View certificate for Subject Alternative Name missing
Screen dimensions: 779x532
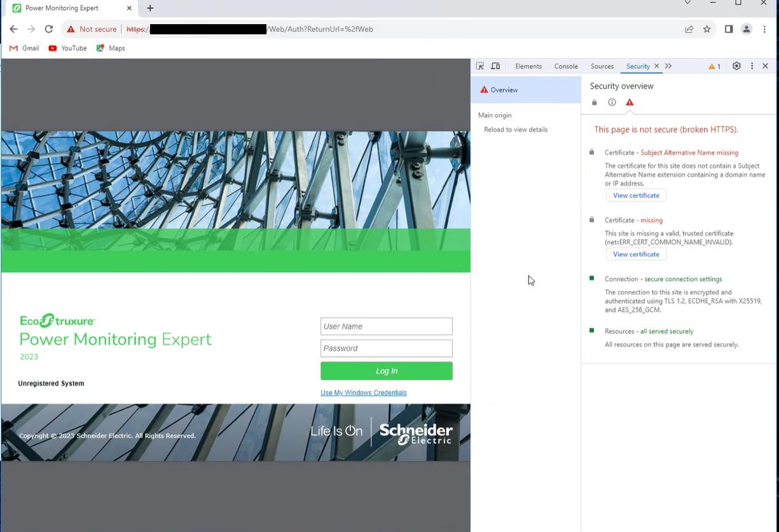[636, 196]
